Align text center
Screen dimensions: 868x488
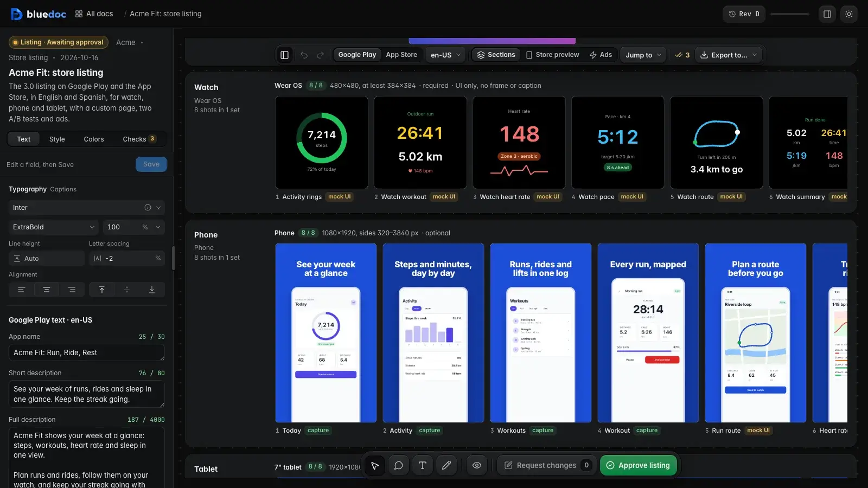coord(47,290)
